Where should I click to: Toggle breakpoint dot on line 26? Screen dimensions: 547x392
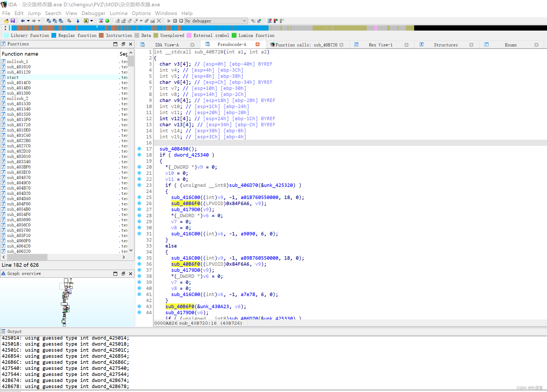point(139,203)
